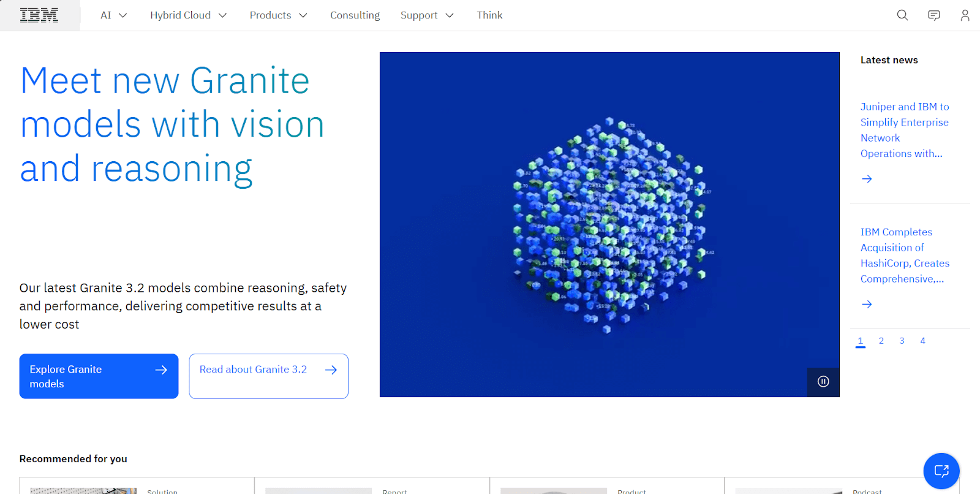The image size is (980, 494).
Task: Click arrow under HashiCorp acquisition news
Action: 867,304
